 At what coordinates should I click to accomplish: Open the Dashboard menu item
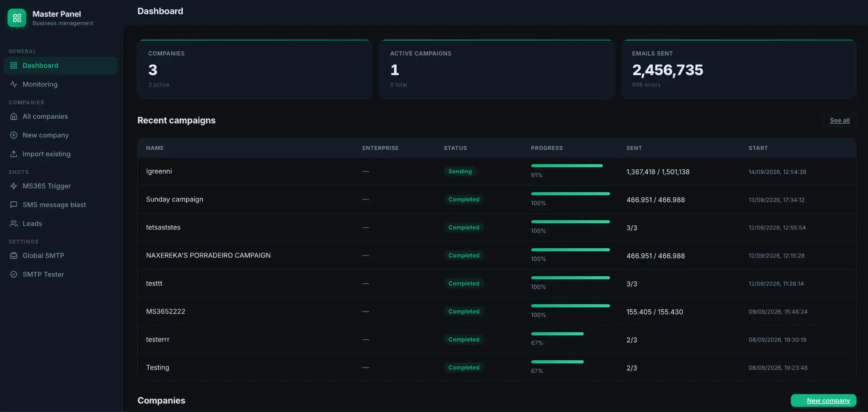point(61,65)
